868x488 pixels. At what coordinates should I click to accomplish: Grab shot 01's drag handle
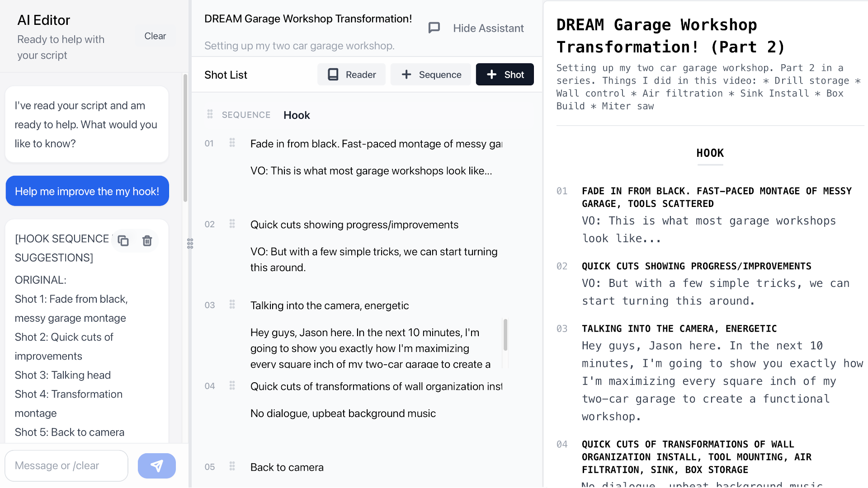[232, 142]
